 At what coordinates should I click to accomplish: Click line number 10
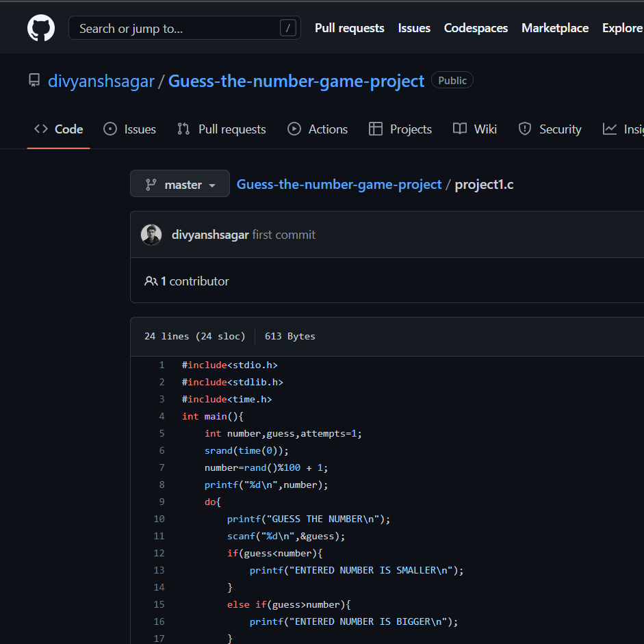(159, 519)
